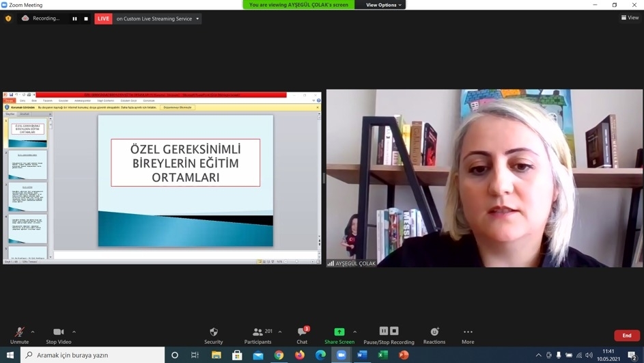Open the Participants panel
This screenshot has width=644, height=363.
258,336
